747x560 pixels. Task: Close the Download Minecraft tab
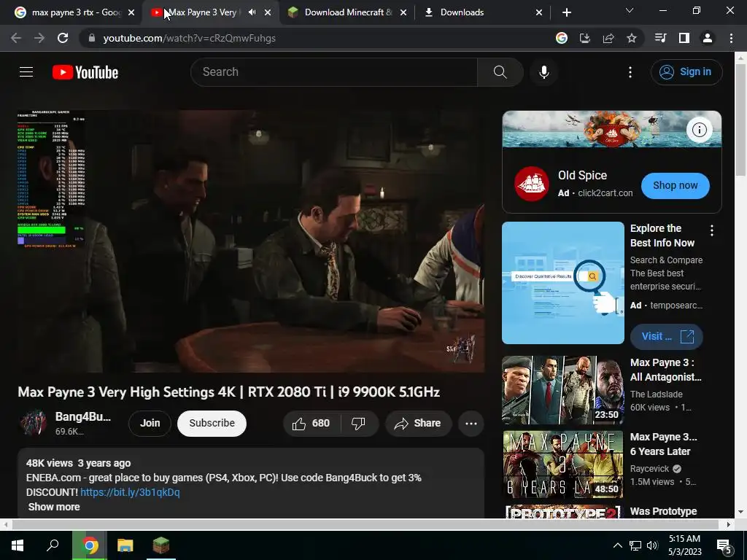[403, 12]
